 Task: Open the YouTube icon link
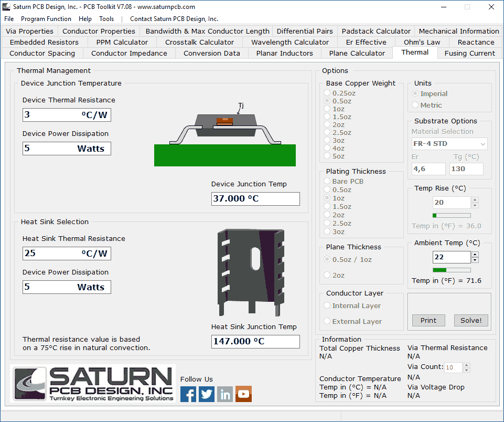point(243,394)
